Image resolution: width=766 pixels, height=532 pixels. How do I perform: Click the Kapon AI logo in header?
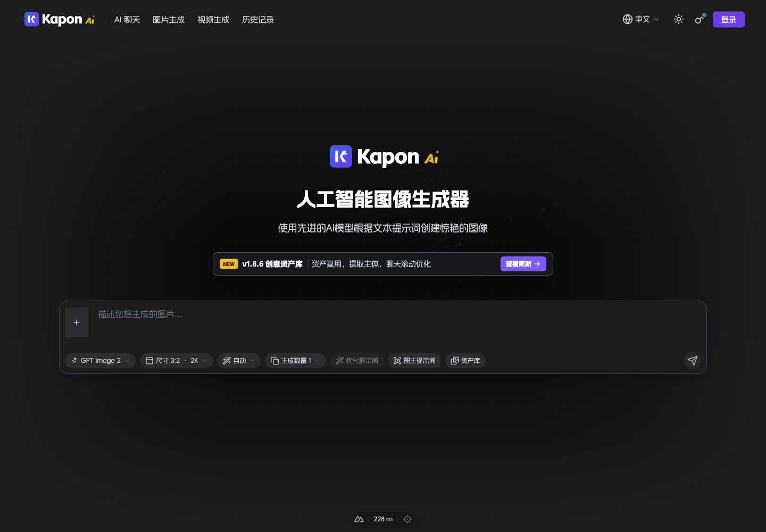tap(60, 20)
